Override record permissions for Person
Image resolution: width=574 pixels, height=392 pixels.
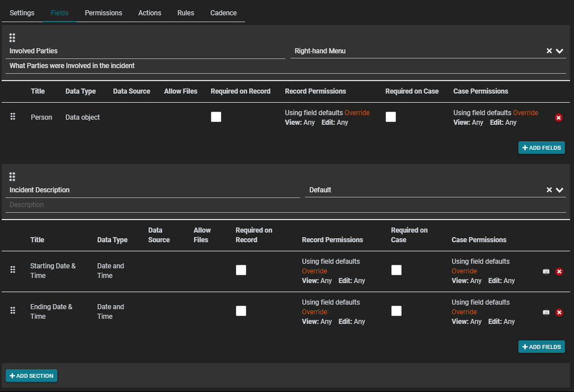tap(357, 113)
